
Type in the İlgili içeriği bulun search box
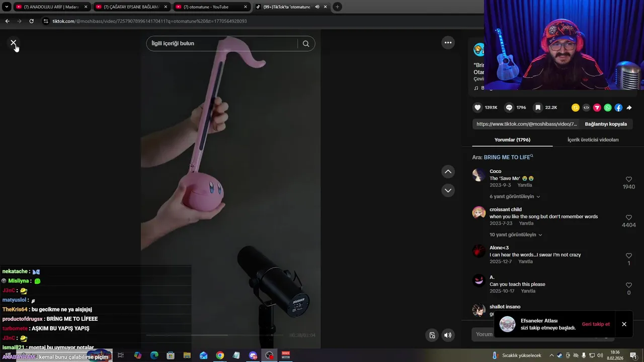pos(221,44)
